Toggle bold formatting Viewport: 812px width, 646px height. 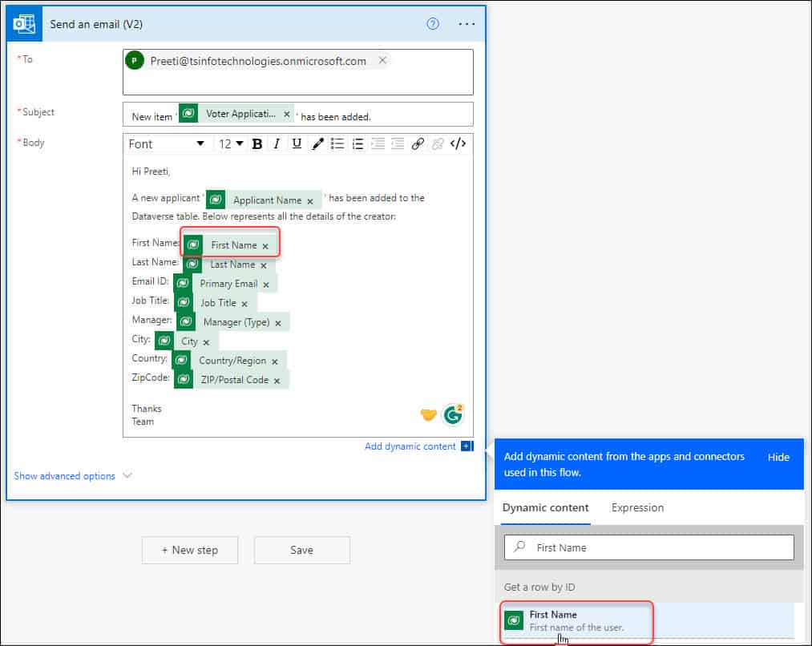tap(257, 144)
